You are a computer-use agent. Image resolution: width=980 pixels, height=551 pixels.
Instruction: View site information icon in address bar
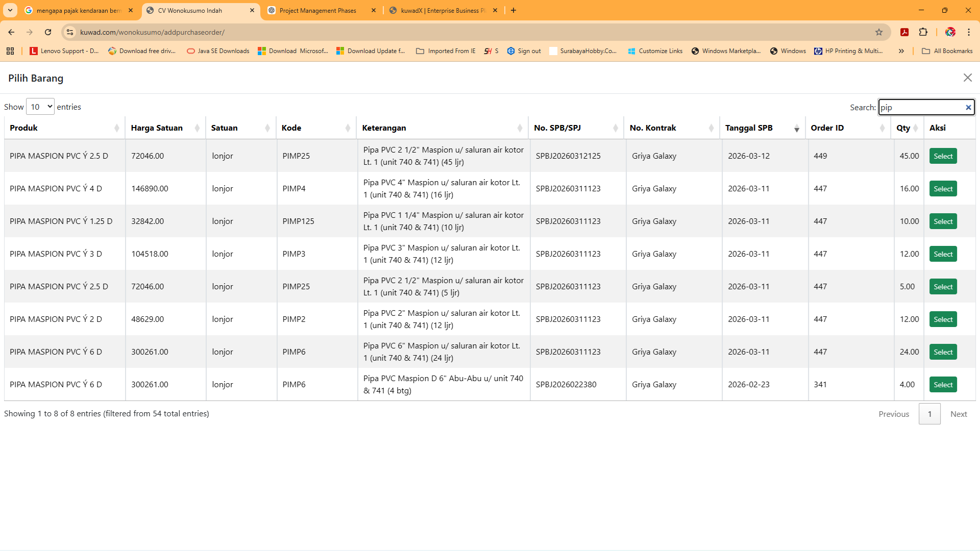70,32
